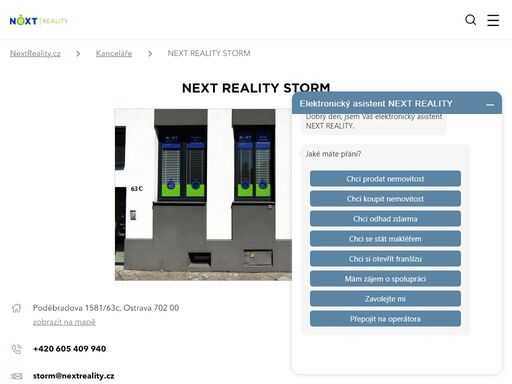Choose 'Chci odhad zdarma' button
512x384 pixels.
[x=385, y=219]
